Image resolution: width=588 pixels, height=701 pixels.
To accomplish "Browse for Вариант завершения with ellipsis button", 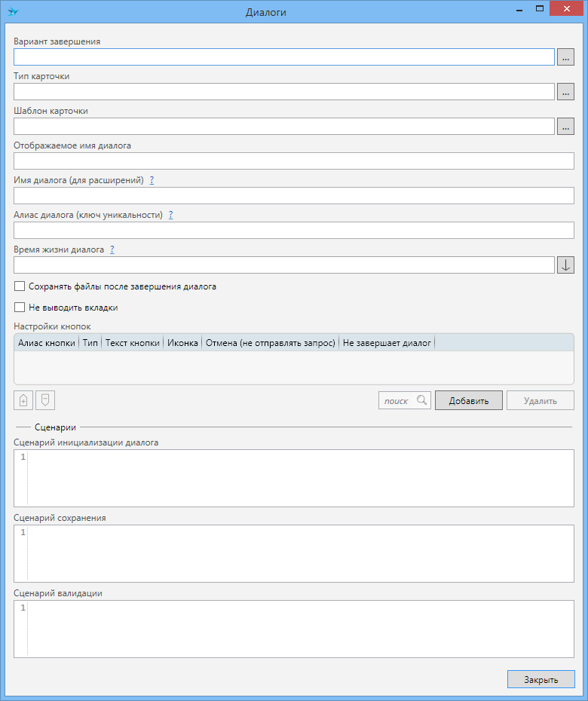I will pos(565,57).
